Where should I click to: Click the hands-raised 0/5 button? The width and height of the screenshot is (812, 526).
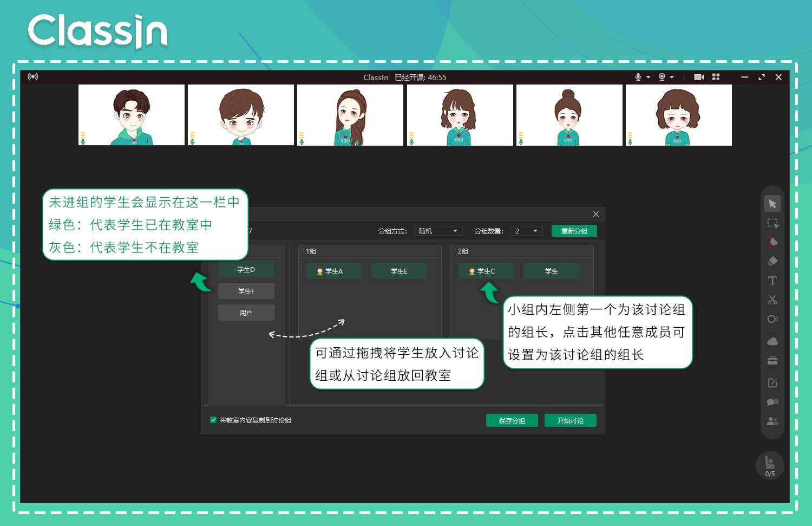tap(770, 465)
